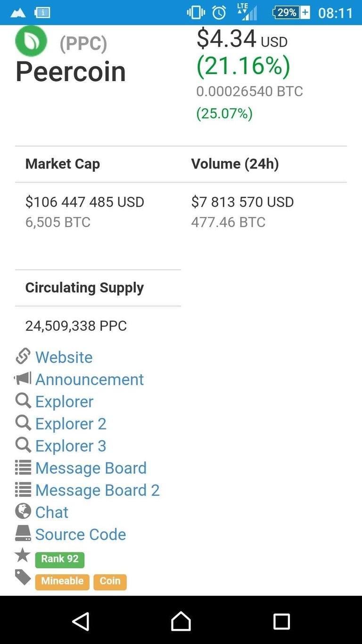
Task: Tap the star icon beside Rank 92
Action: (23, 555)
